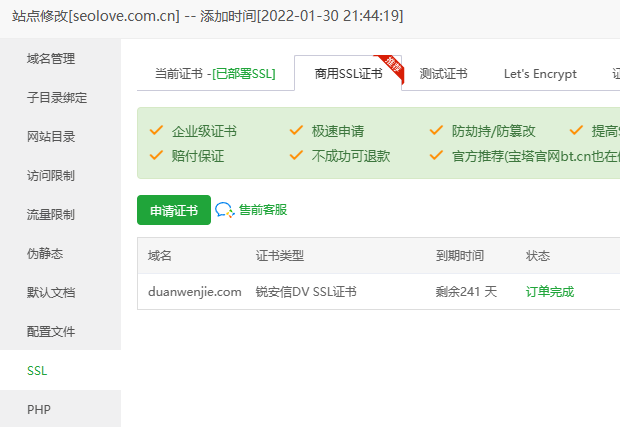The image size is (620, 427).
Task: Click the 售前客服 chat bubble icon
Action: click(225, 210)
